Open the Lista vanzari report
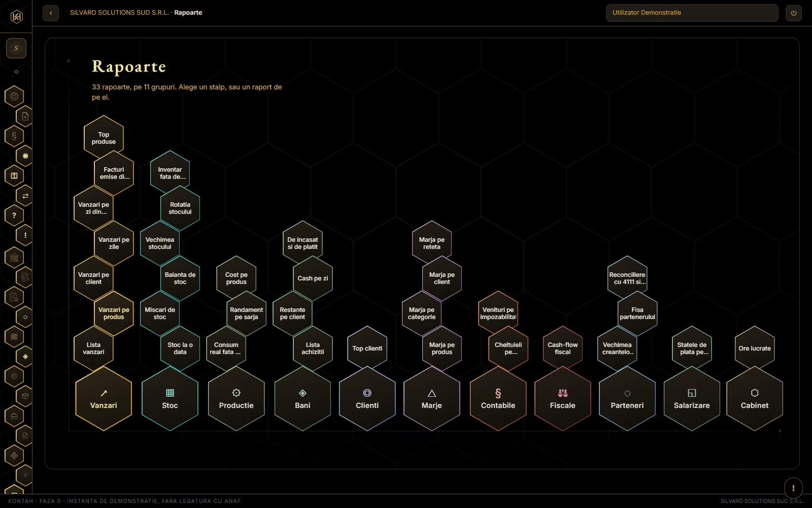 click(93, 348)
